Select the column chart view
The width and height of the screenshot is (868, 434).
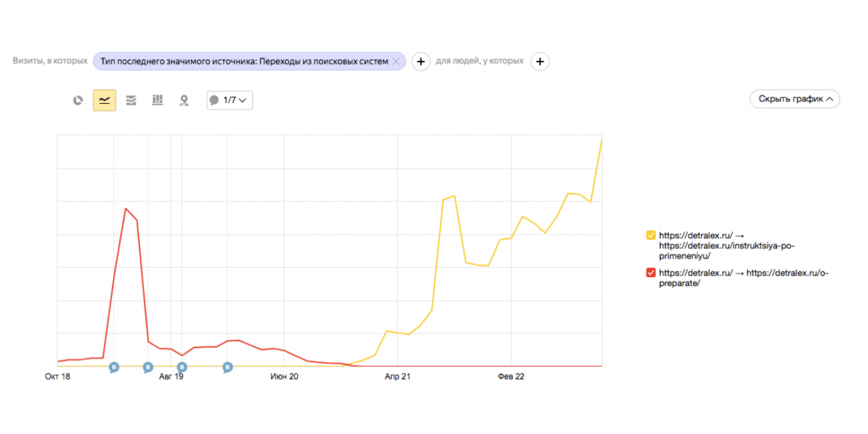[157, 100]
